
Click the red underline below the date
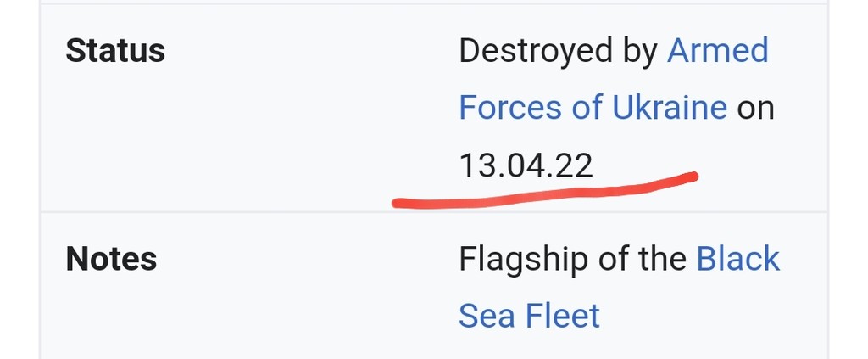(x=542, y=193)
